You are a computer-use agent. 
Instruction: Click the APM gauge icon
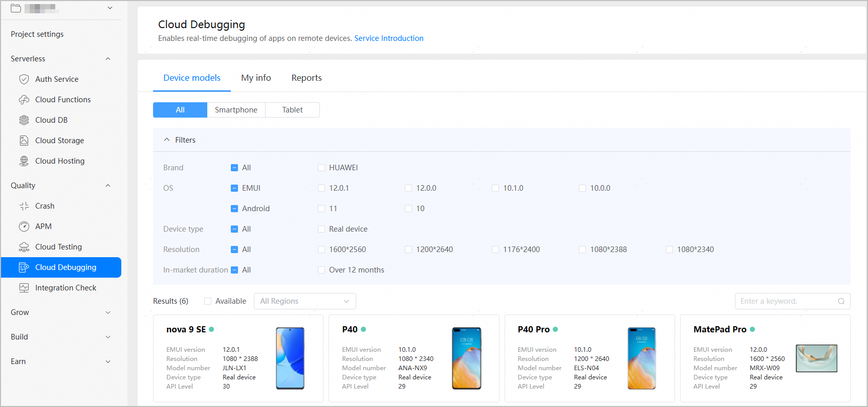[24, 227]
